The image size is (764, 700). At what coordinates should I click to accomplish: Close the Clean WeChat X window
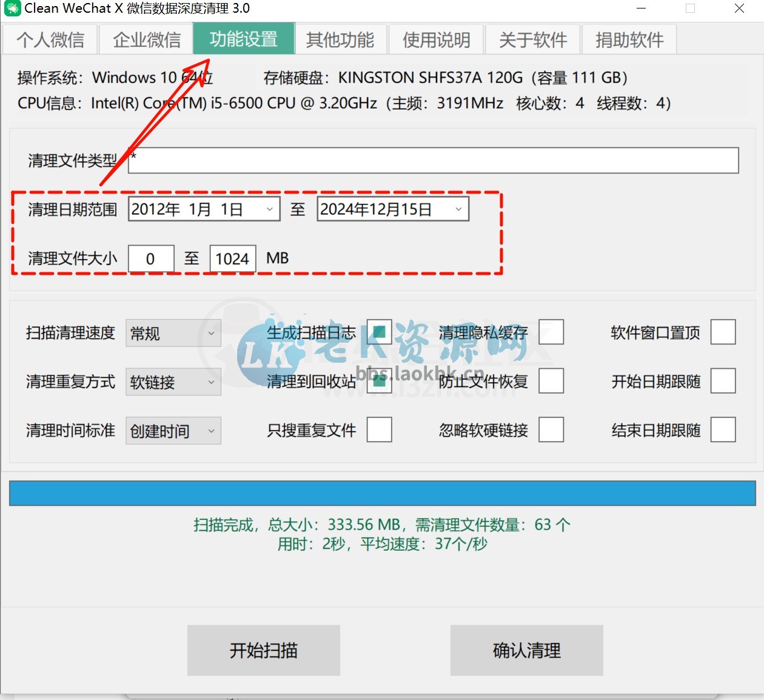[x=739, y=8]
